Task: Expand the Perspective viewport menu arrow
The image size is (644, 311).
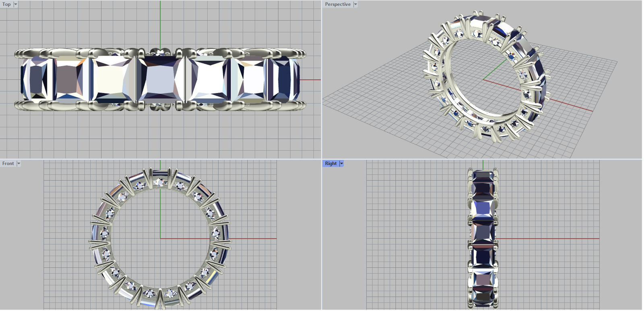Action: (355, 4)
